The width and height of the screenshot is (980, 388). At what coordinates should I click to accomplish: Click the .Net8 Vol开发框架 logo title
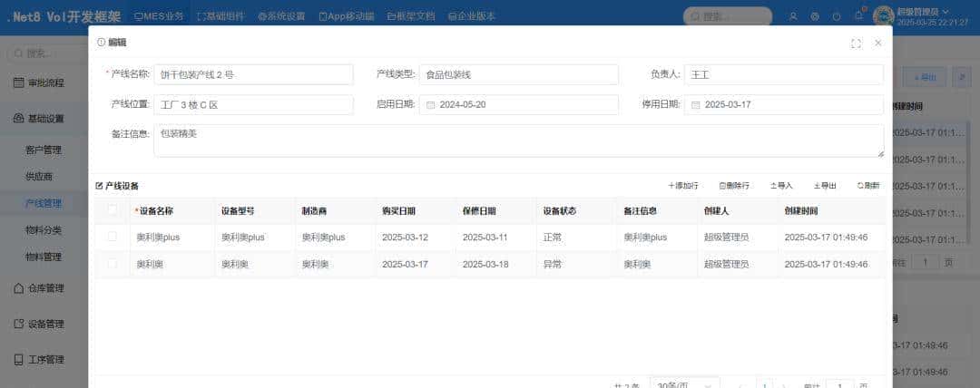pyautogui.click(x=64, y=17)
